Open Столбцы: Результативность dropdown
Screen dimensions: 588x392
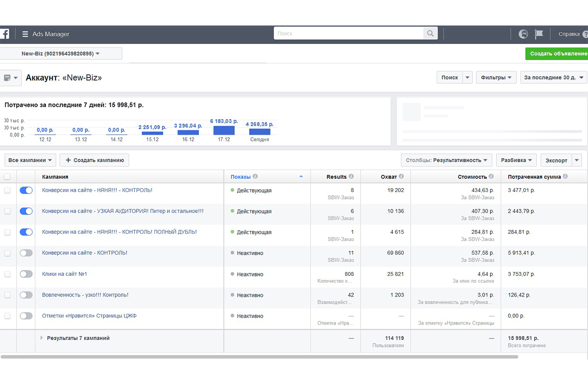click(446, 160)
